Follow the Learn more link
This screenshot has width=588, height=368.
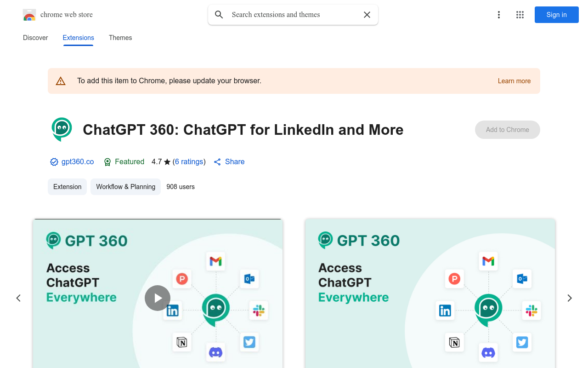pos(514,81)
